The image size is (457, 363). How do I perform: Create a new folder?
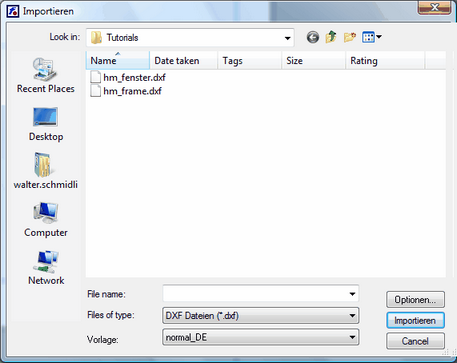[x=350, y=37]
